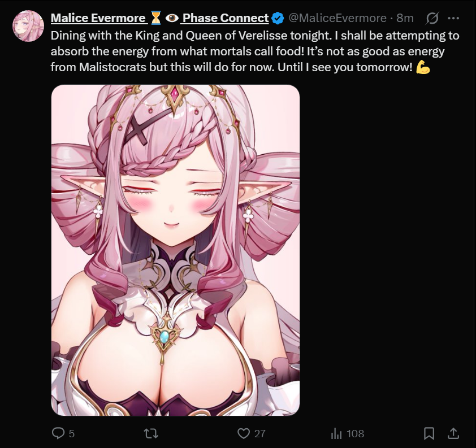476x448 pixels.
Task: Open the three-dot more options menu
Action: [453, 18]
